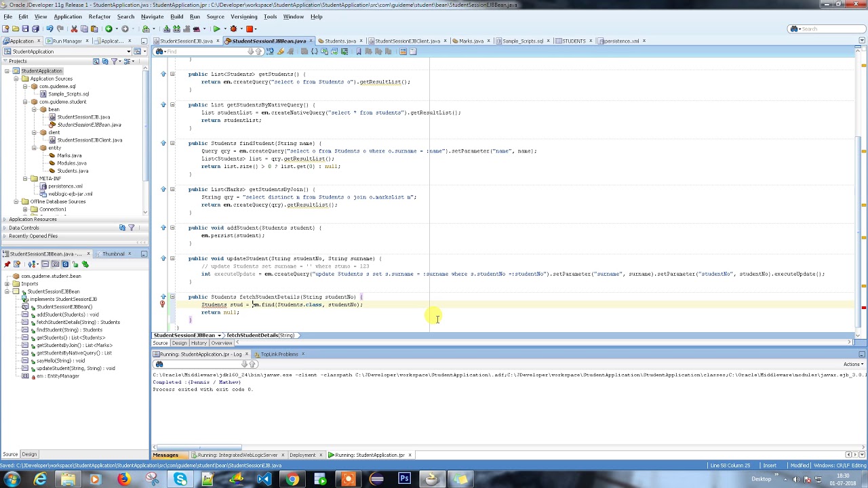Click find-previous up arrow in editor

point(258,52)
